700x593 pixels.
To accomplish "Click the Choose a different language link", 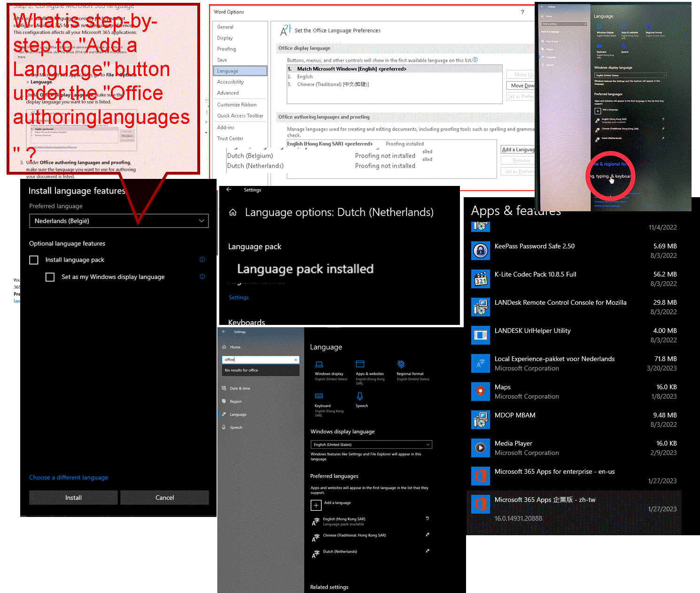I will (x=69, y=477).
